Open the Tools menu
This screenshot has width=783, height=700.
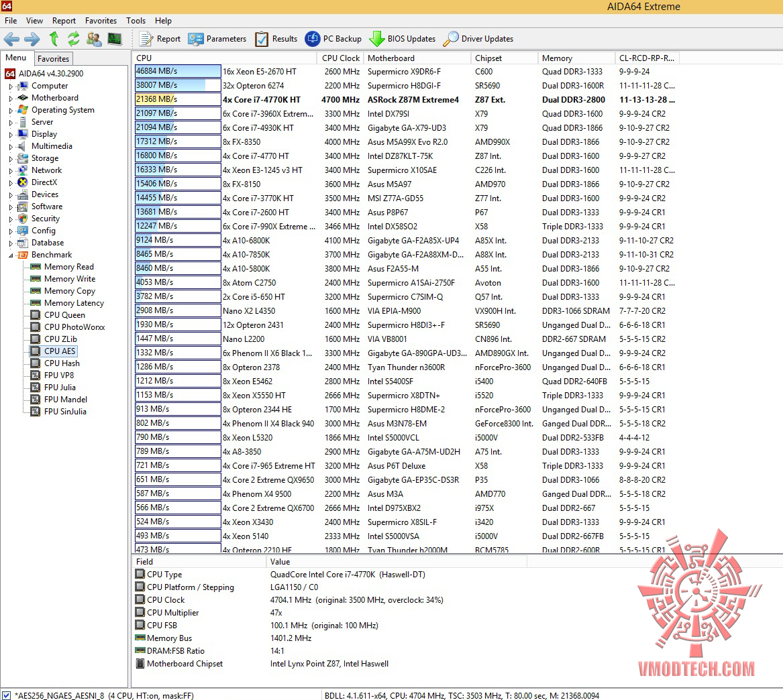tap(136, 21)
